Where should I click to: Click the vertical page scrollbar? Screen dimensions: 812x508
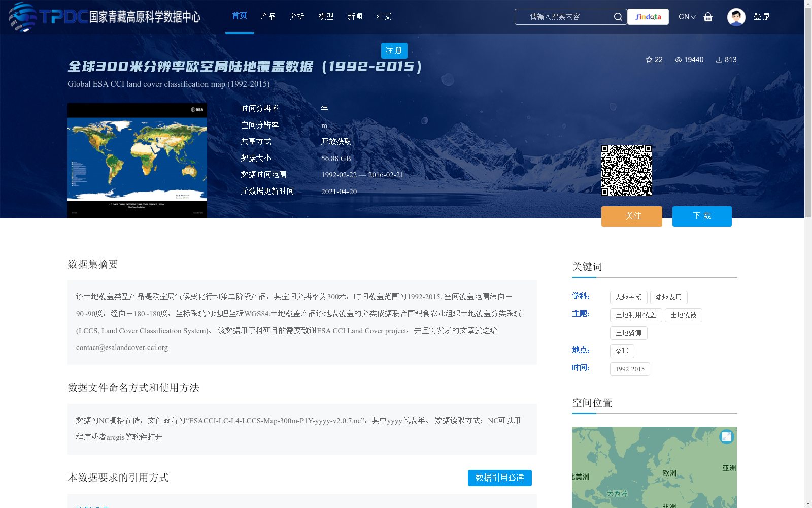click(808, 113)
